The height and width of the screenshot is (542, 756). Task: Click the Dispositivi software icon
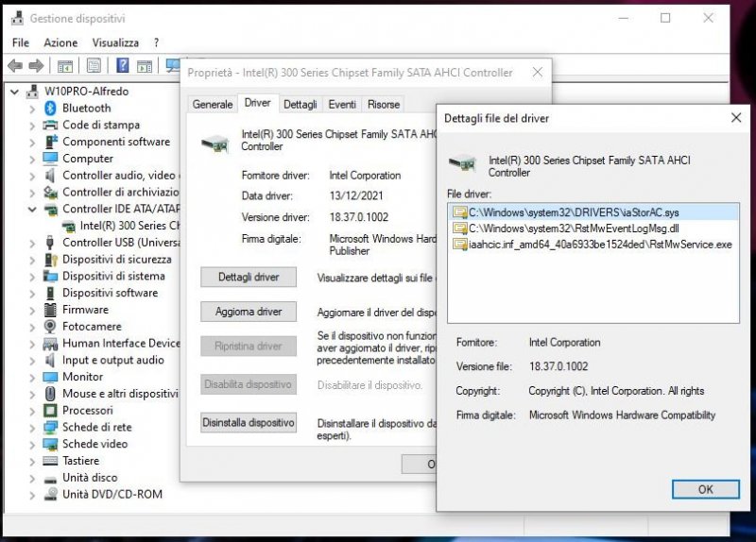point(50,293)
